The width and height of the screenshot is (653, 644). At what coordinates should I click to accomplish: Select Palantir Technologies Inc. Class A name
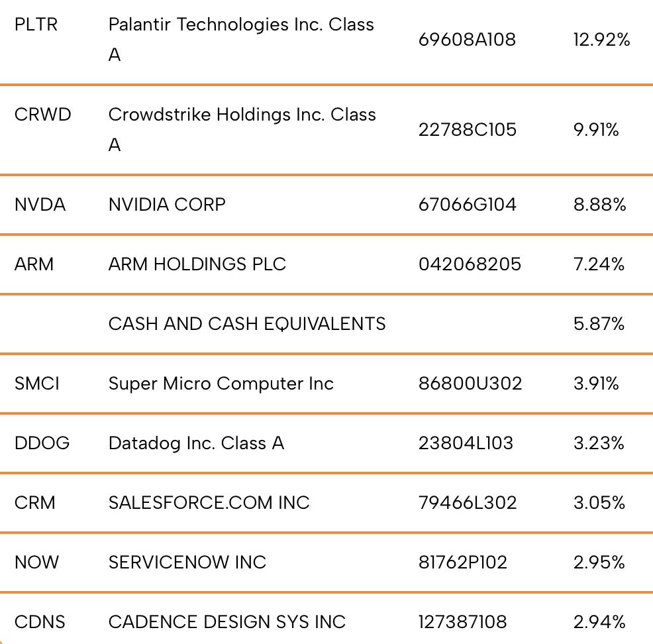coord(241,40)
